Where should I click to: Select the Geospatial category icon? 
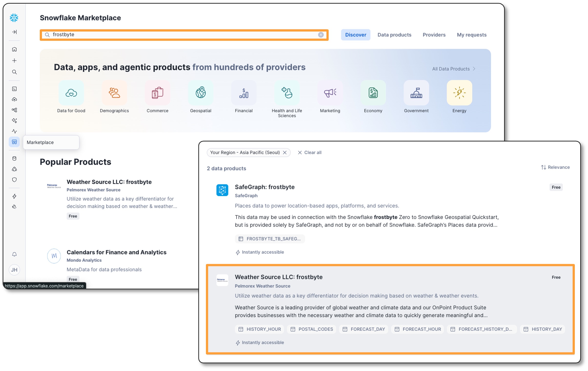[x=201, y=93]
